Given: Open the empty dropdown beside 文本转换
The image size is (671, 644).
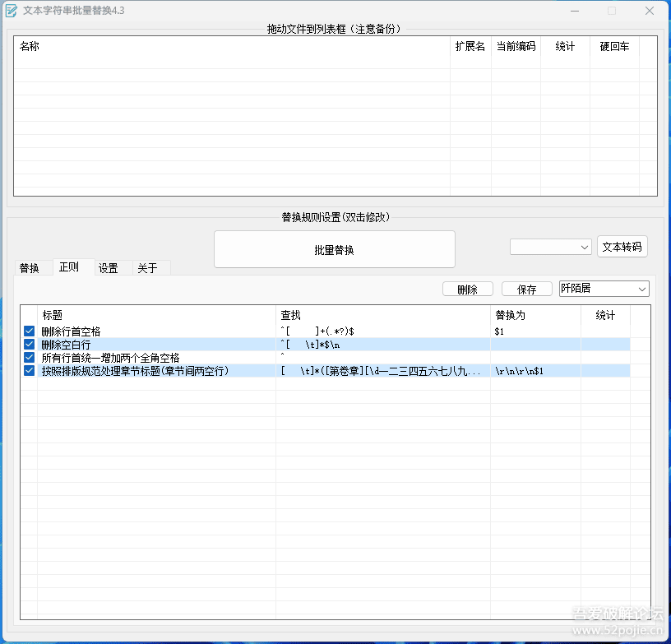Looking at the screenshot, I should tap(550, 246).
